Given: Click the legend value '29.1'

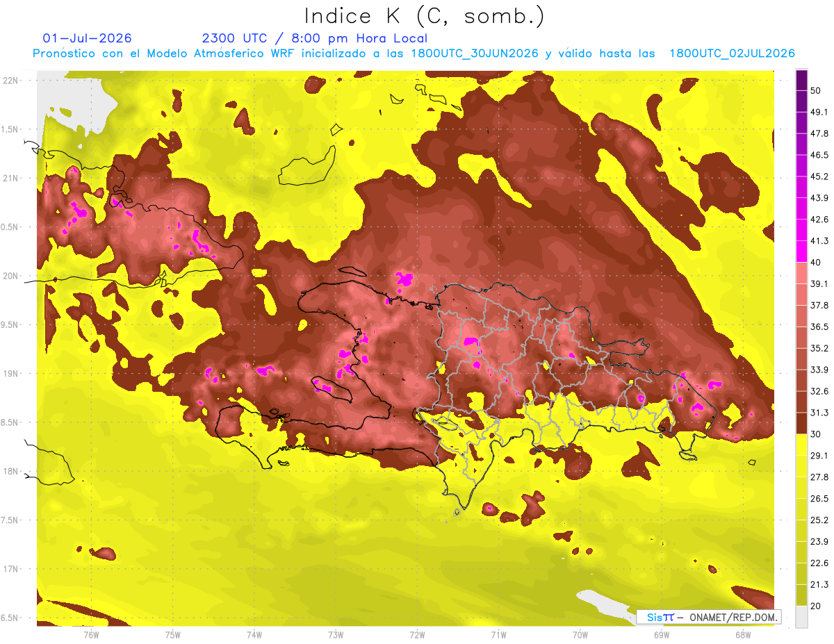Looking at the screenshot, I should tap(818, 456).
